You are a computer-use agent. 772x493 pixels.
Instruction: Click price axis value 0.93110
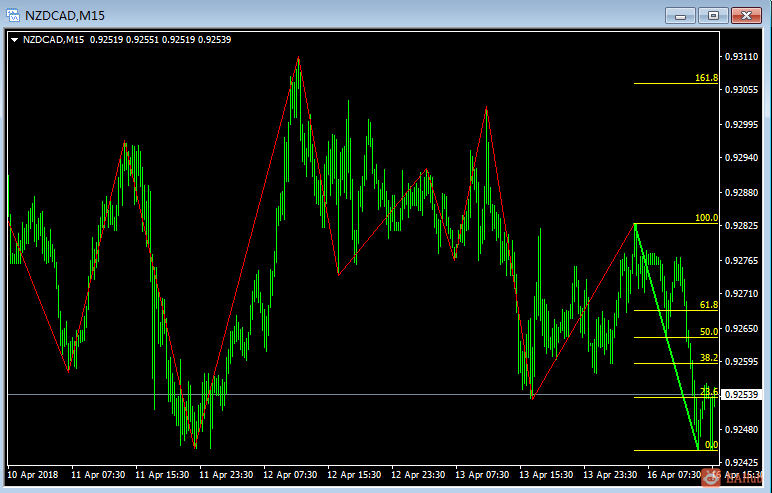[x=741, y=57]
